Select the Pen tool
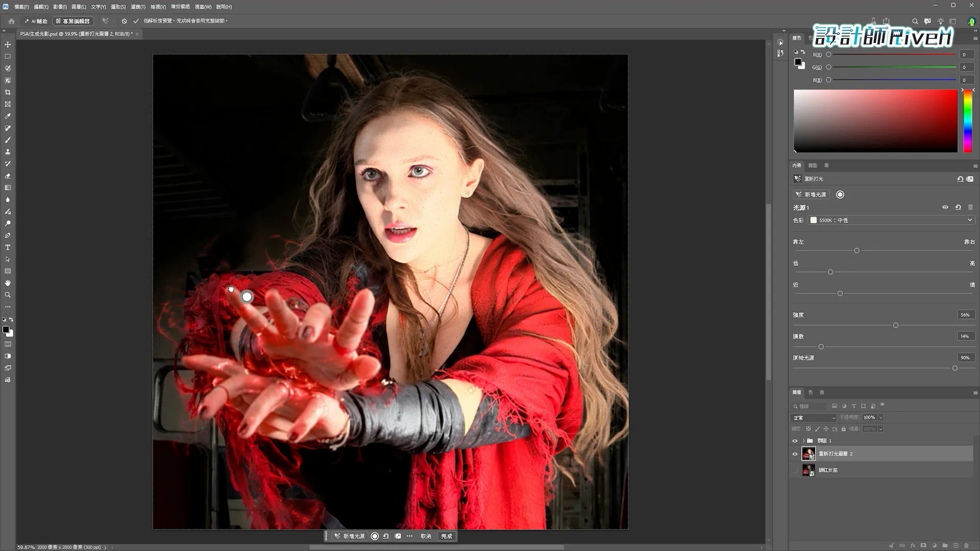 8,236
